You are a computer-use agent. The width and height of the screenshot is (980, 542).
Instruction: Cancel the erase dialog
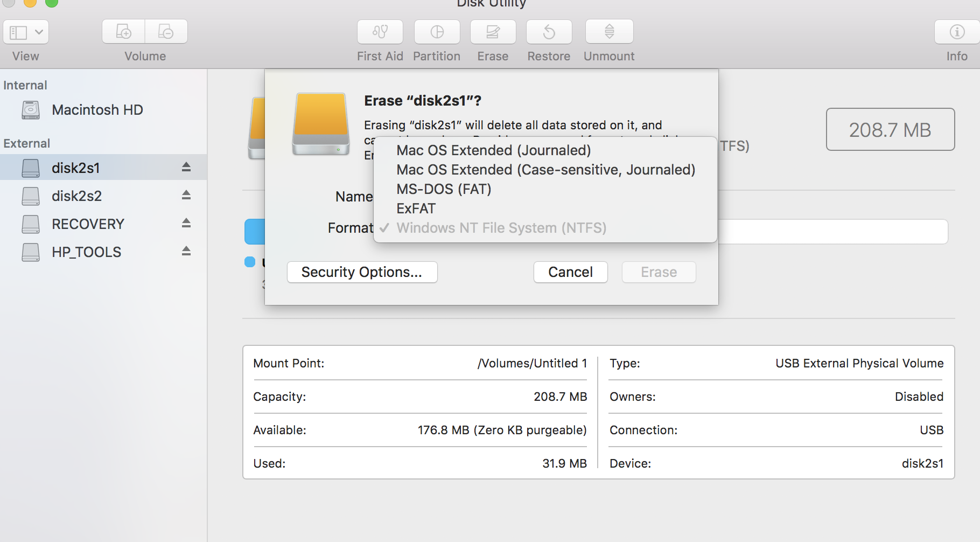coord(571,272)
